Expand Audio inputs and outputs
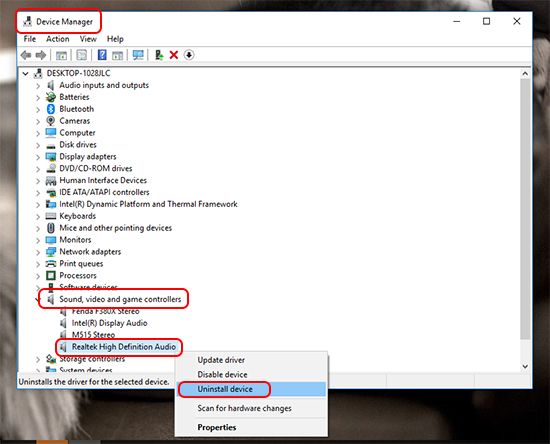550x444 pixels. pyautogui.click(x=38, y=86)
